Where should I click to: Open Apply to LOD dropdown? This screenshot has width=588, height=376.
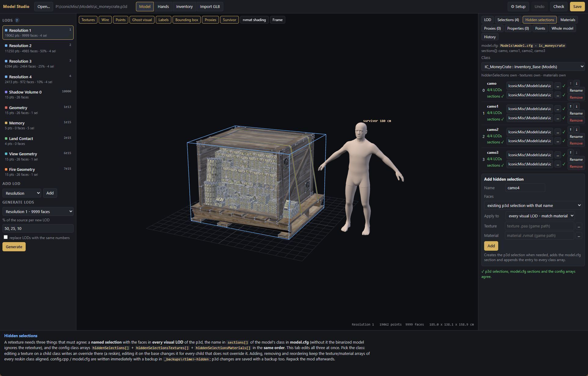[x=540, y=216]
